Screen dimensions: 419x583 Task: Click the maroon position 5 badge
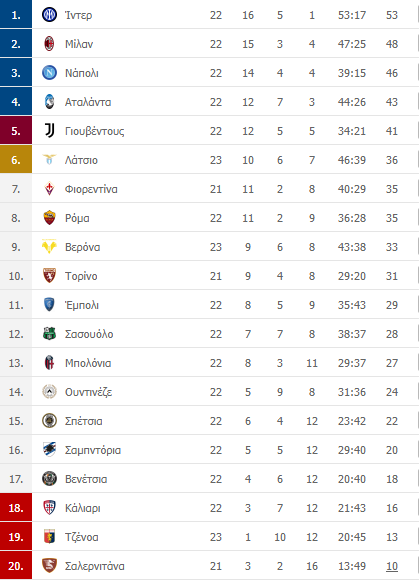coord(16,131)
